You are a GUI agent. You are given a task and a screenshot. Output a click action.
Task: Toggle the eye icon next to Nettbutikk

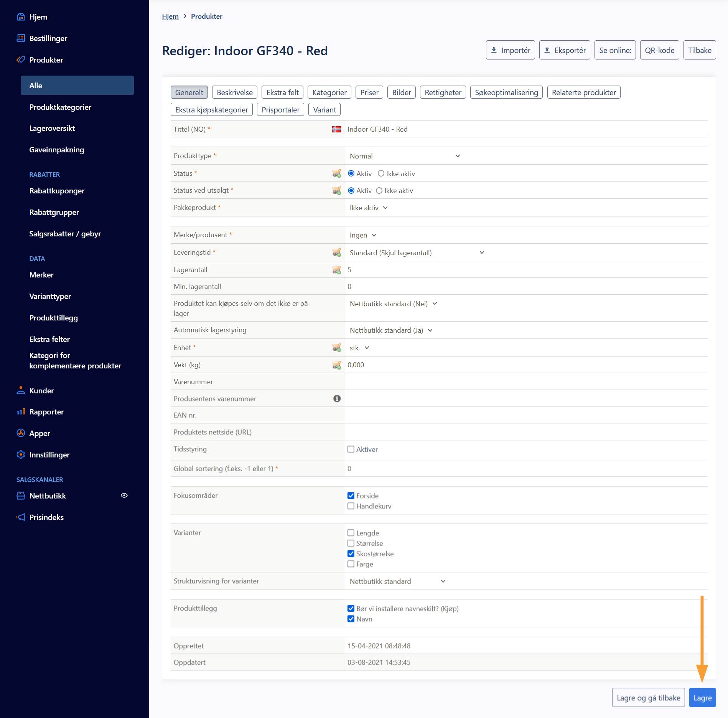click(x=124, y=496)
